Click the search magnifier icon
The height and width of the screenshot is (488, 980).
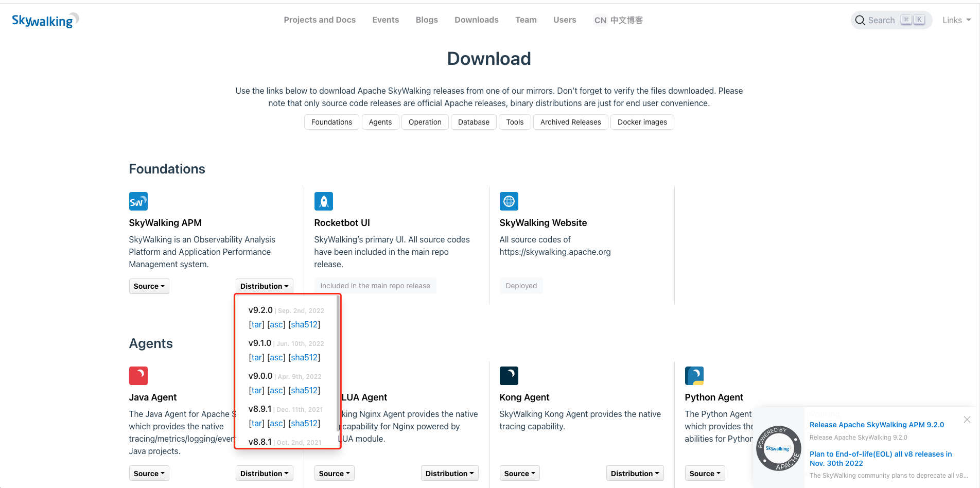(860, 20)
